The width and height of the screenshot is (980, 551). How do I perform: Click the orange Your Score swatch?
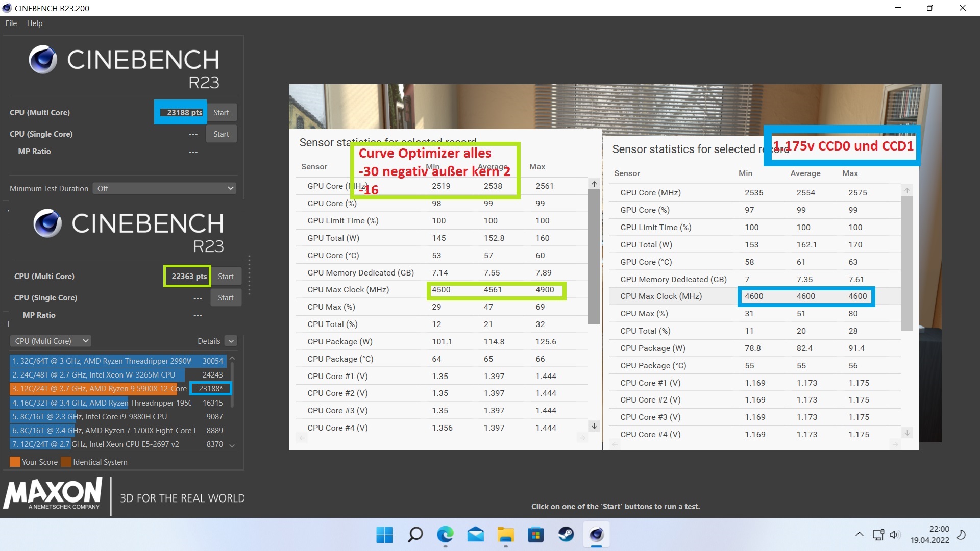[x=15, y=462]
